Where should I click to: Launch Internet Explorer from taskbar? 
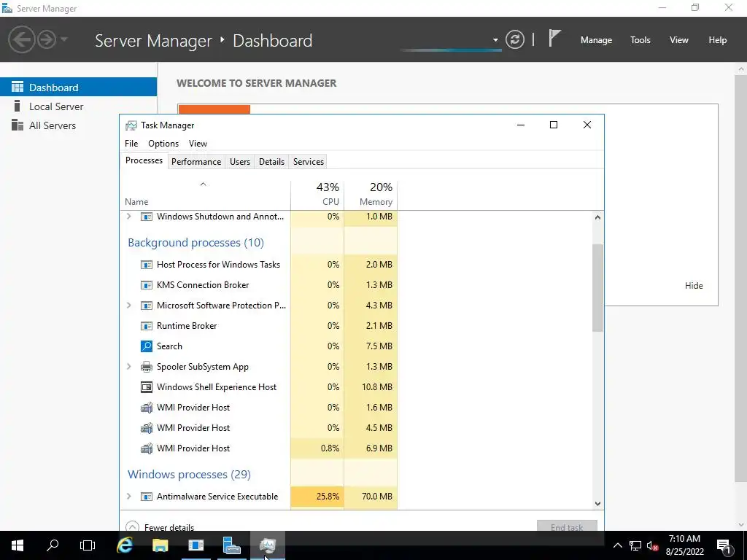click(x=125, y=545)
